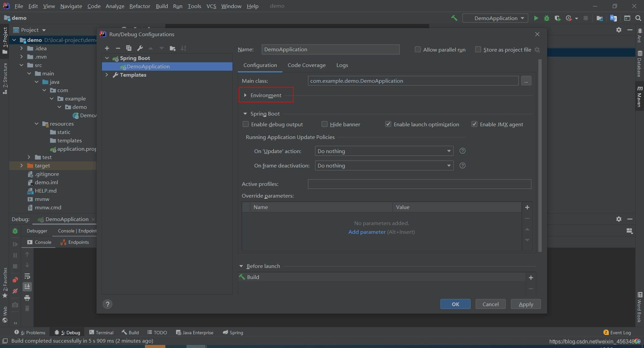Click the configuration Name field
The height and width of the screenshot is (348, 644).
(330, 49)
